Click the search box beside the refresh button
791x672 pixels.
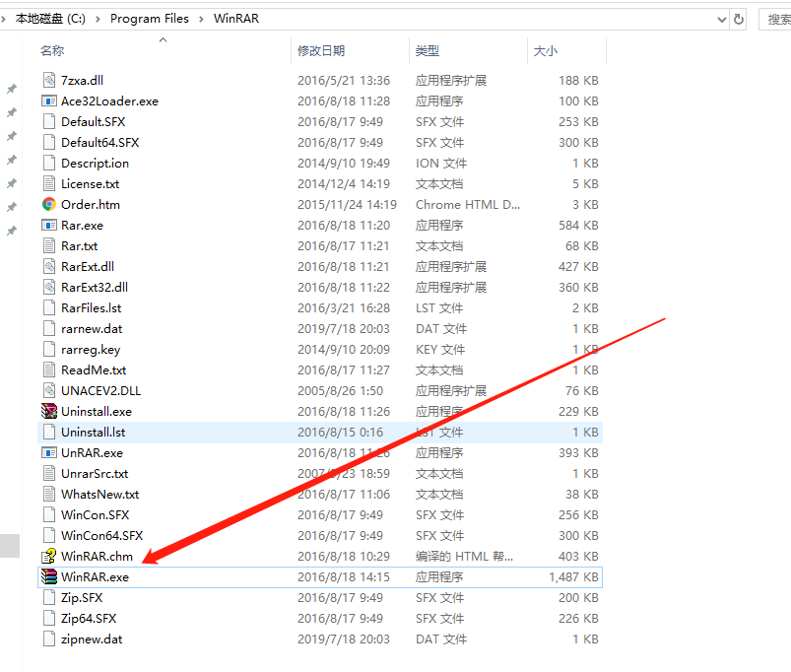(x=775, y=19)
